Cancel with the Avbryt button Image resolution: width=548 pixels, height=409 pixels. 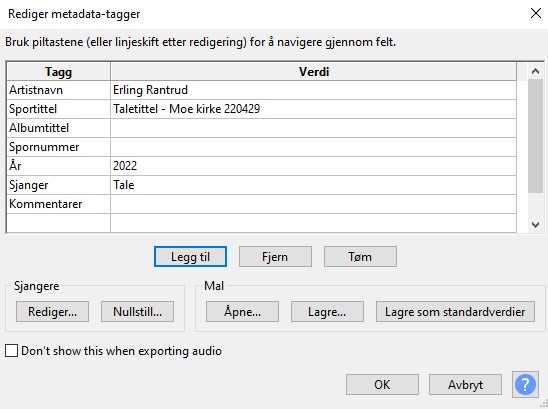tap(465, 385)
